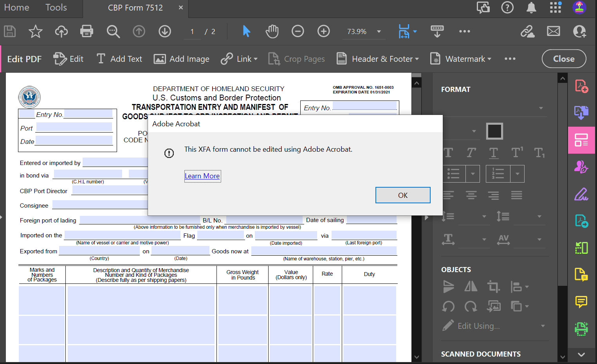Select the Print File icon in the toolbar
The image size is (597, 364).
[87, 31]
